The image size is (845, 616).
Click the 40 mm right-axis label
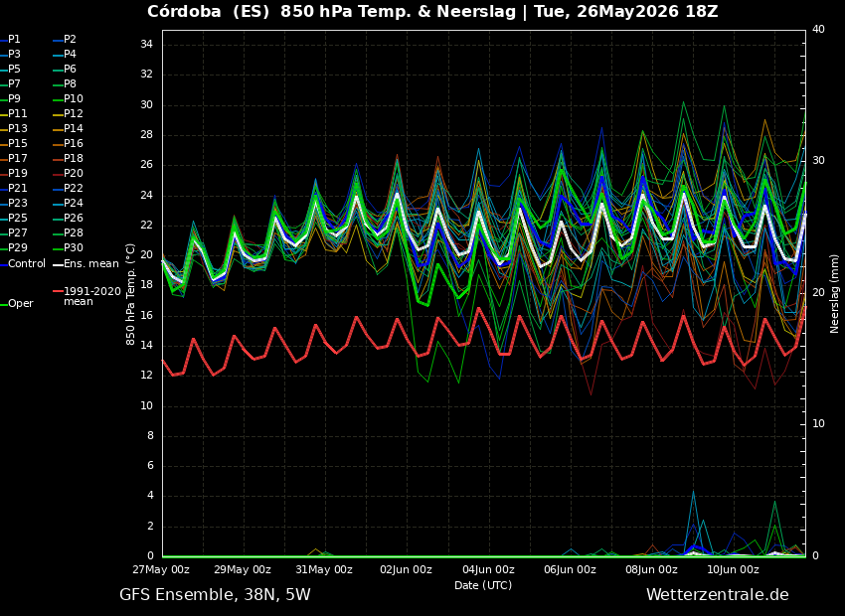818,29
